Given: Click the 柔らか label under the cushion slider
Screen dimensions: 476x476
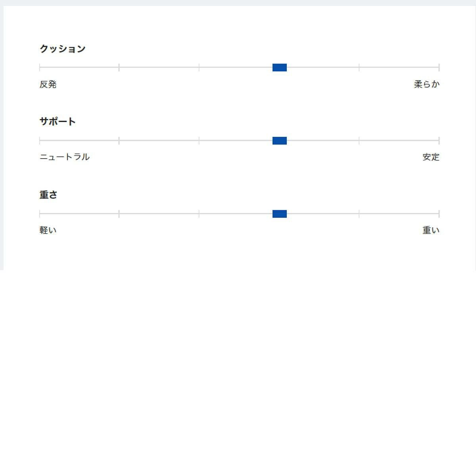Looking at the screenshot, I should pyautogui.click(x=427, y=84).
